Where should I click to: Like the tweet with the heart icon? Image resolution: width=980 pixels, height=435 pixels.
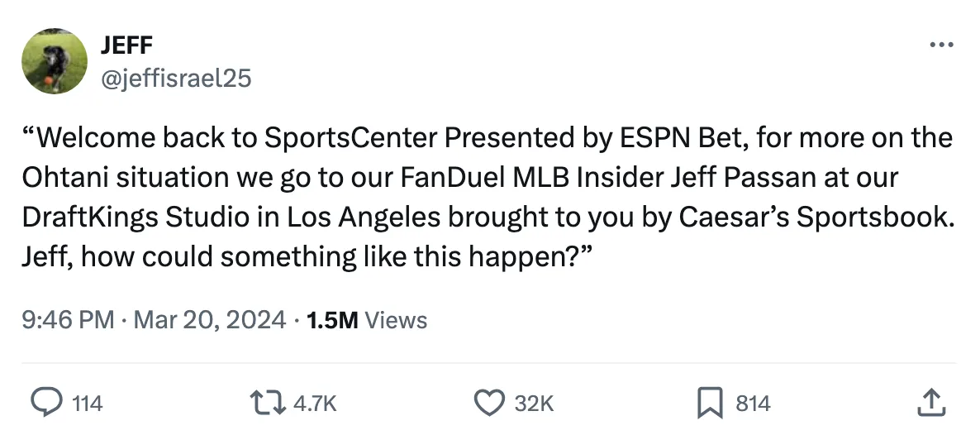point(490,403)
